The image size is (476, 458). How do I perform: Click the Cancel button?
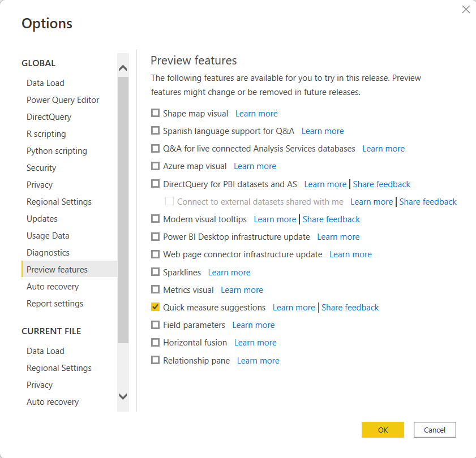point(435,430)
